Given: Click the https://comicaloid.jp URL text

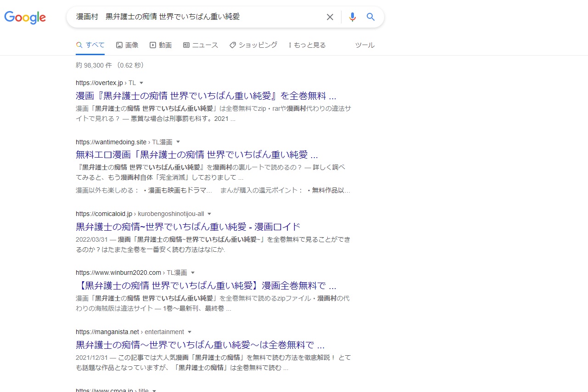Looking at the screenshot, I should 104,214.
